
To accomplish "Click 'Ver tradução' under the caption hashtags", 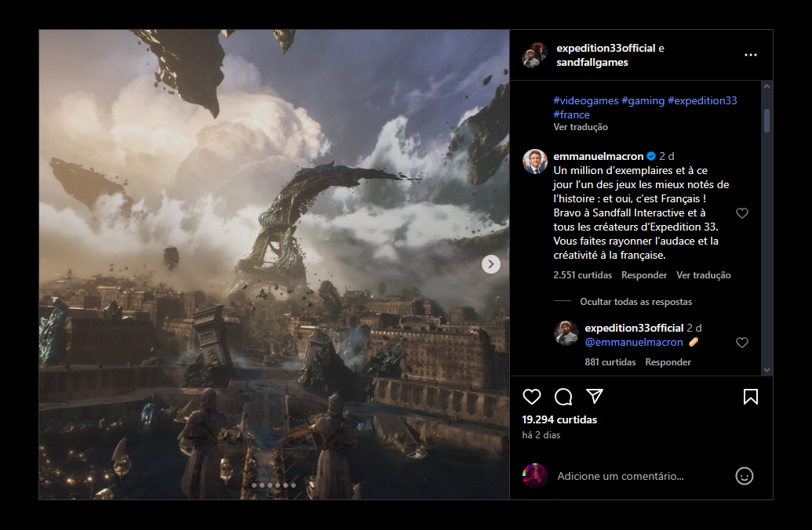I will [x=581, y=127].
